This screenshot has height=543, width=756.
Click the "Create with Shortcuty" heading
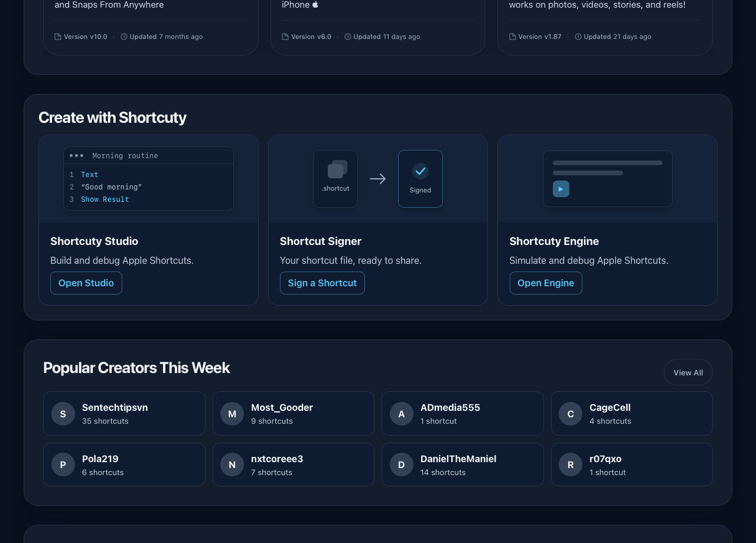click(112, 117)
